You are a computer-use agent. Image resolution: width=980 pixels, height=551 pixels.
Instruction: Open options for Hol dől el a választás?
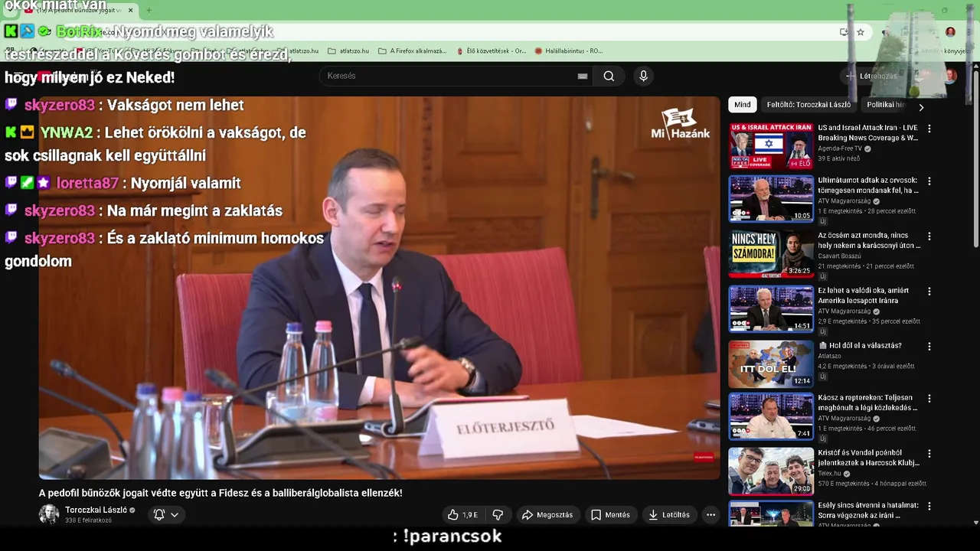pyautogui.click(x=929, y=346)
